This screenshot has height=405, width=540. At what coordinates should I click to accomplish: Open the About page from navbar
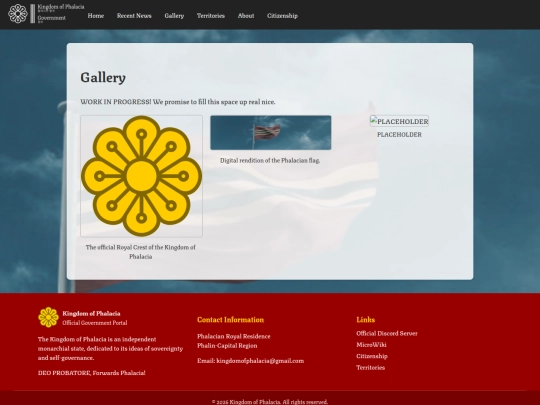coord(246,16)
